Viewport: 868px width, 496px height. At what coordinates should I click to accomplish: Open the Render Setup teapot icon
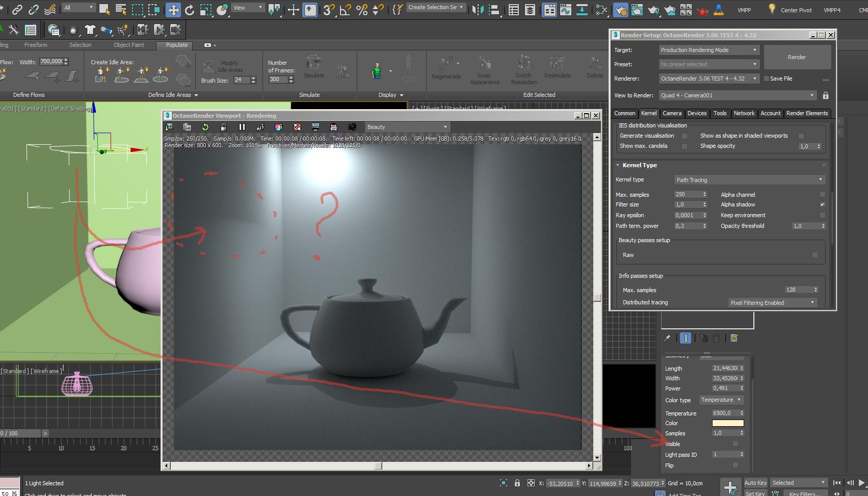tap(620, 9)
